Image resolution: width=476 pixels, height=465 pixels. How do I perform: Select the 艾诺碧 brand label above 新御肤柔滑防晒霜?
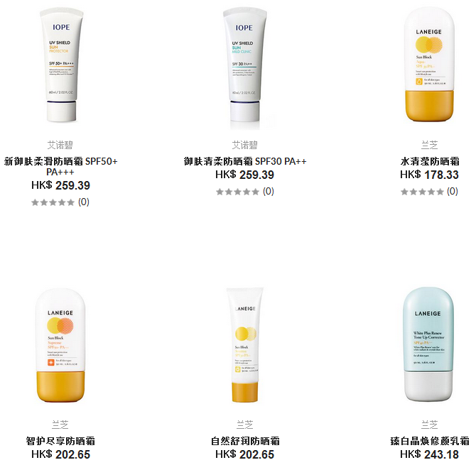click(60, 145)
